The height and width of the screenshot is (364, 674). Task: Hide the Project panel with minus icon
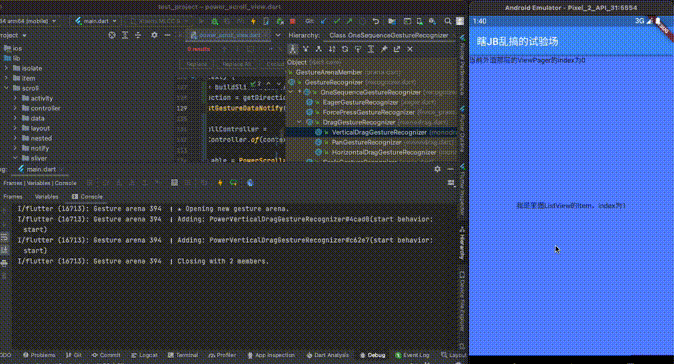167,35
